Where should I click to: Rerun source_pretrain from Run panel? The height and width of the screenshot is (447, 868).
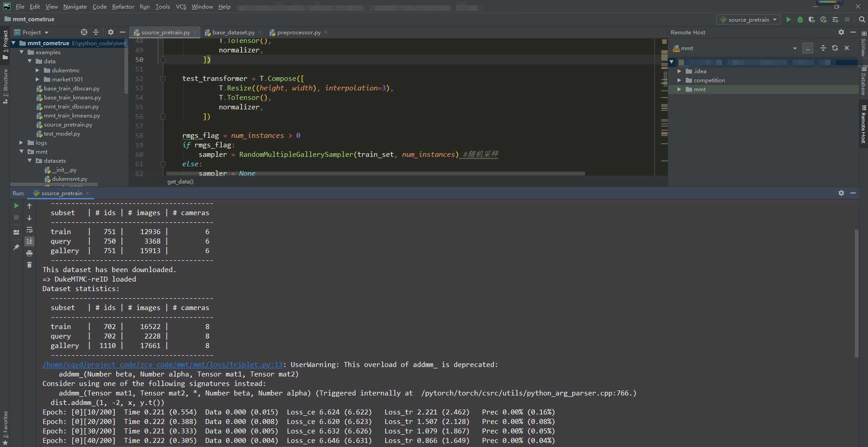(x=16, y=206)
